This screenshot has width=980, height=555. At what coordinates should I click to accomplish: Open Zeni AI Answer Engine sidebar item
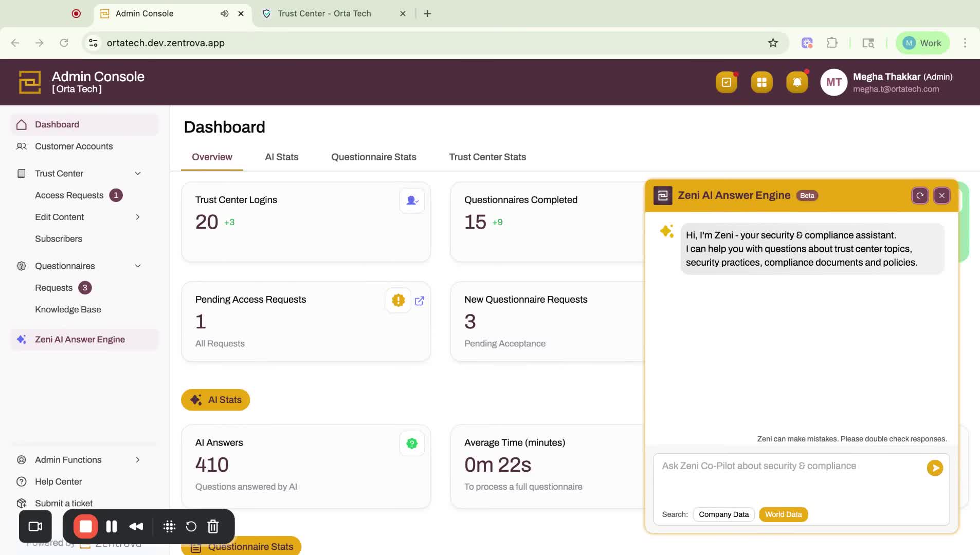click(x=85, y=340)
